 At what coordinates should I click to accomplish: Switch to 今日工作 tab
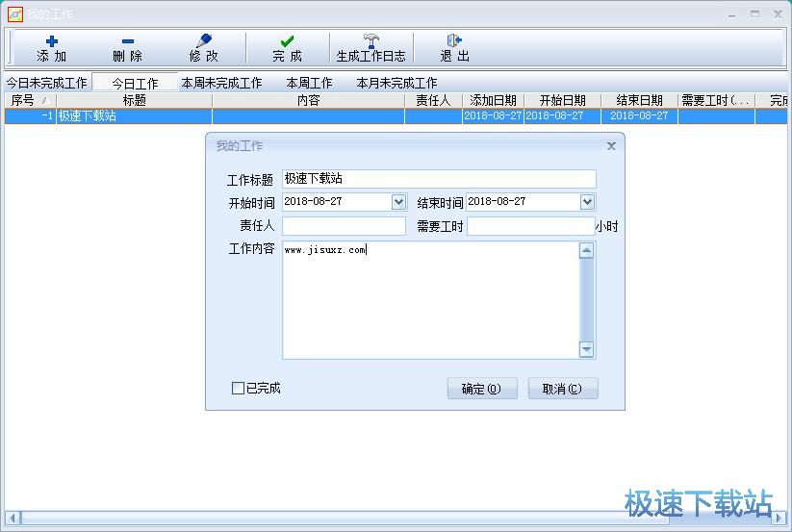[135, 83]
